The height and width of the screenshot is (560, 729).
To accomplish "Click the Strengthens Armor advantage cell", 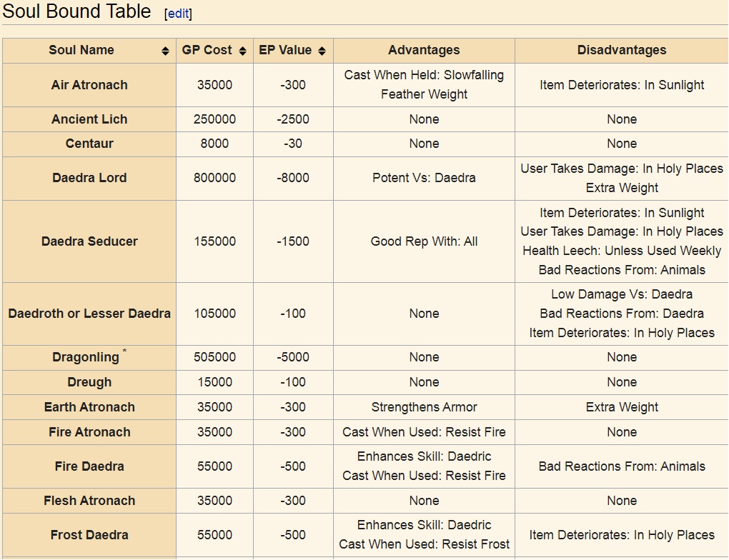I will (424, 407).
